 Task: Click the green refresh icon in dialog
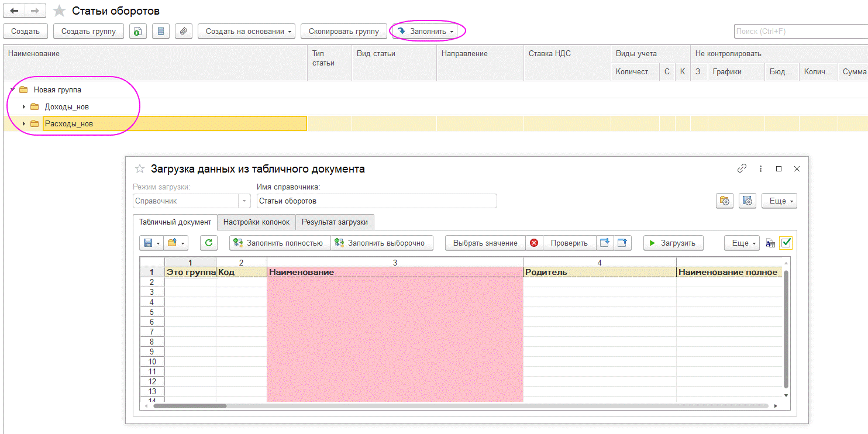[x=209, y=243]
